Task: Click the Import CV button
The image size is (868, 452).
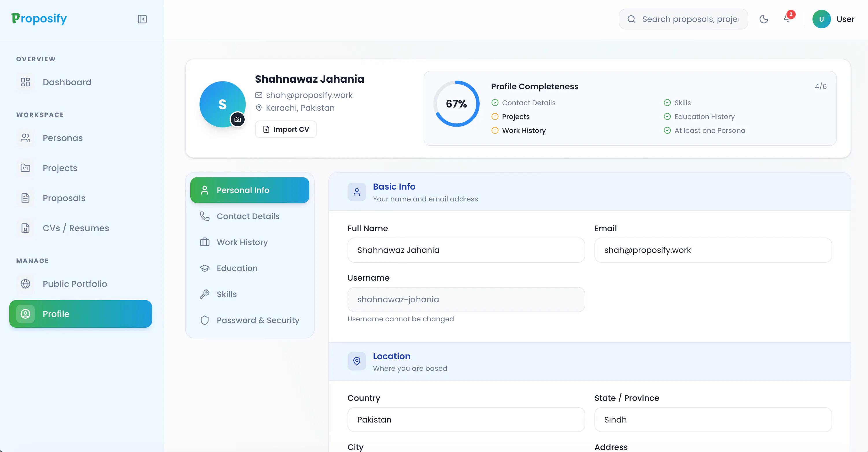Action: [x=286, y=129]
